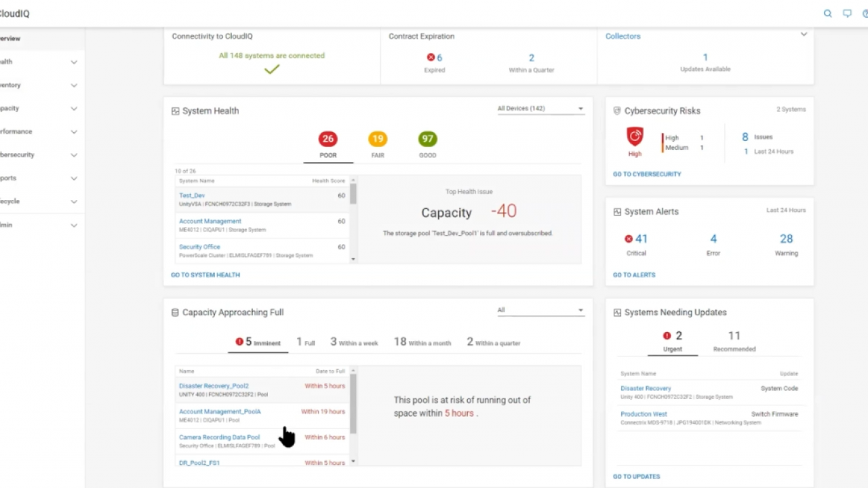Click the Date to Full column header
Viewport: 868px width, 488px height.
330,371
